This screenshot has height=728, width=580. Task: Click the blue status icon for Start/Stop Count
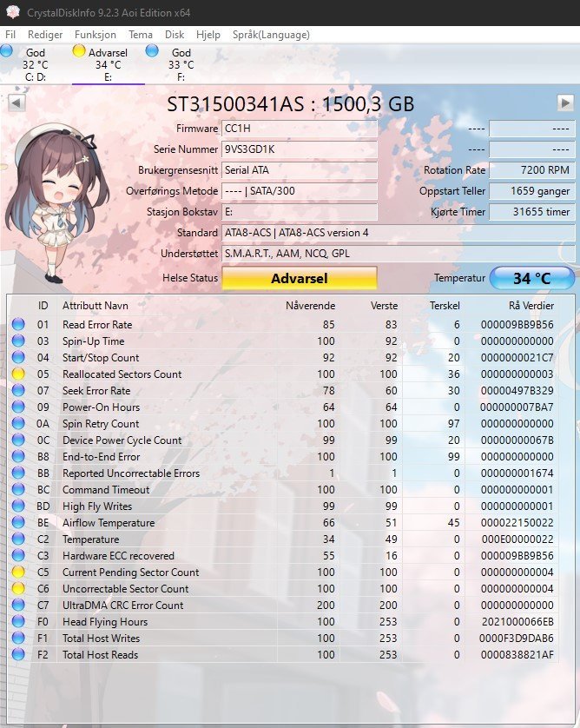point(18,357)
